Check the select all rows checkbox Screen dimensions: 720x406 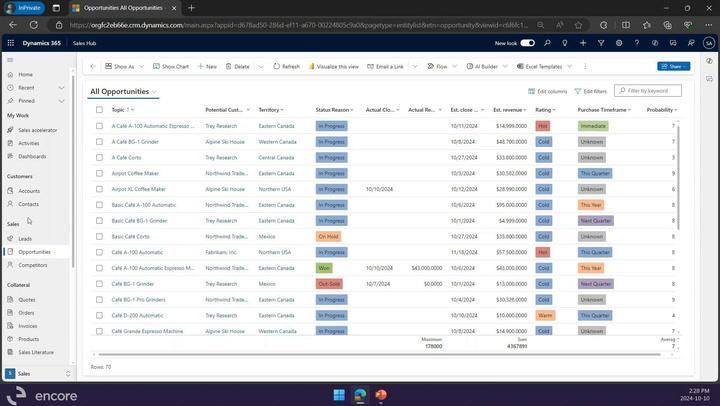click(99, 110)
